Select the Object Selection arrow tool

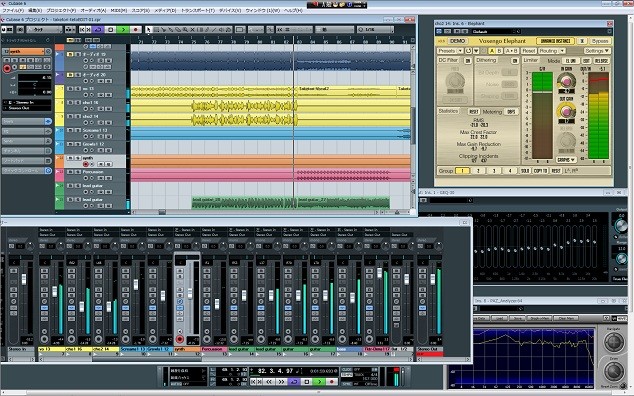click(x=148, y=30)
